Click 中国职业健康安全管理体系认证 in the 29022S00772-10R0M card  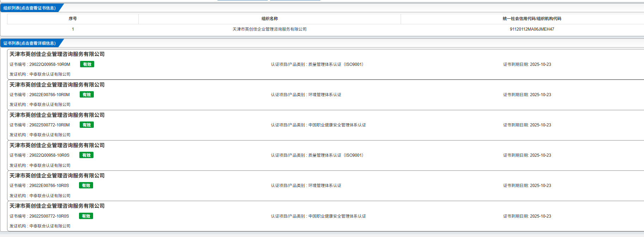(x=337, y=125)
